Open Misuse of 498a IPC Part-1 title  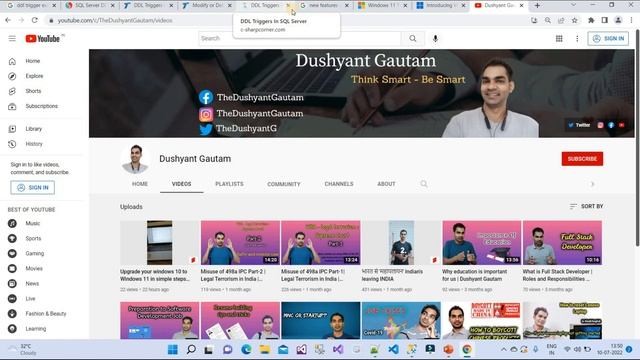coord(313,275)
